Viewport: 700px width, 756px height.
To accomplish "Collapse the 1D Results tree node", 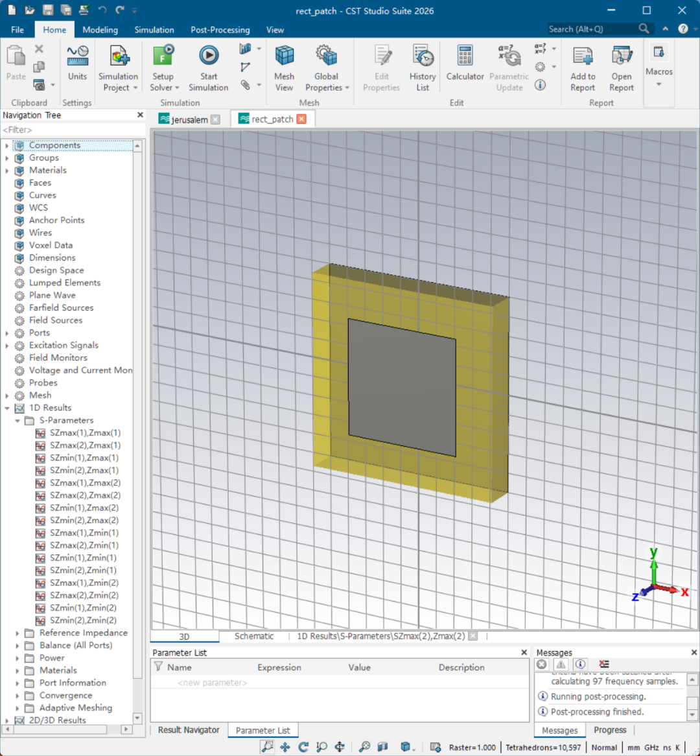I will [x=6, y=408].
